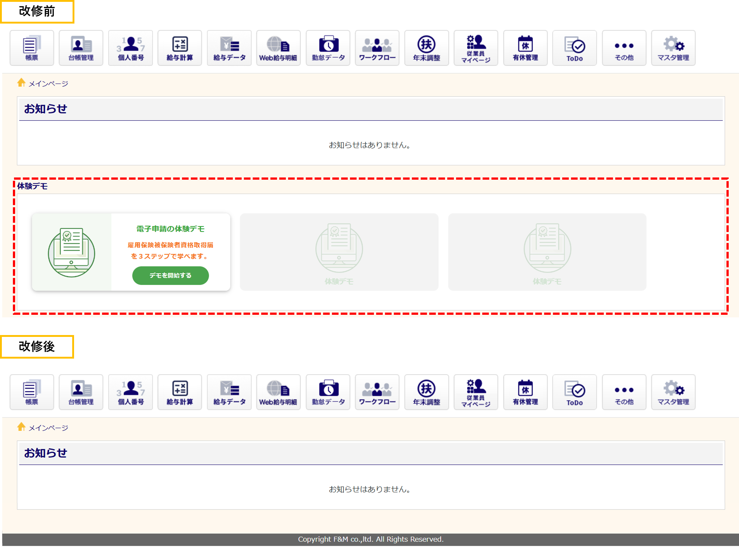Click the メインページ breadcrumb link in upper screen
Viewport: 739px width, 560px height.
click(x=48, y=84)
